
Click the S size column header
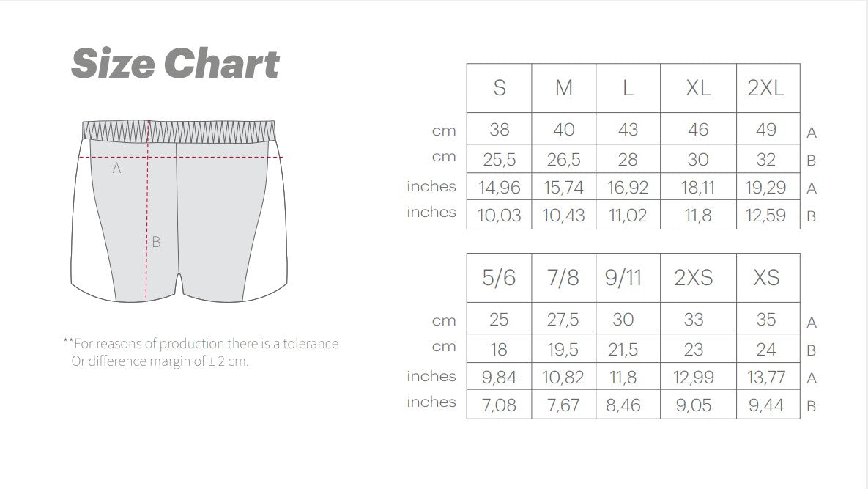click(x=500, y=88)
